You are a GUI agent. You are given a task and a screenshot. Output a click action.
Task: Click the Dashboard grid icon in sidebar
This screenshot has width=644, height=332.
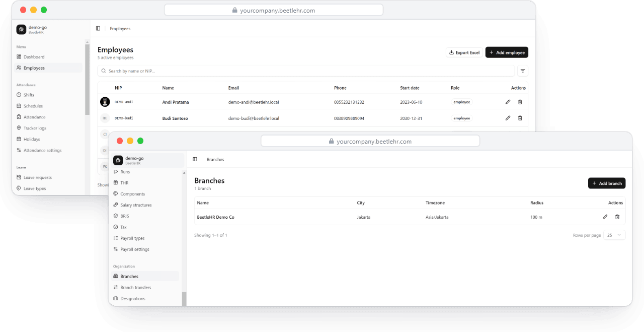click(19, 57)
